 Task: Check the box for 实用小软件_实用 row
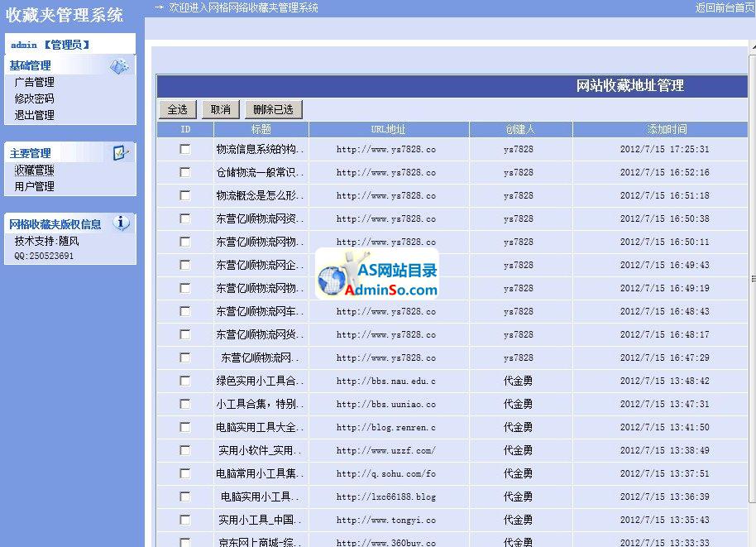(x=185, y=450)
